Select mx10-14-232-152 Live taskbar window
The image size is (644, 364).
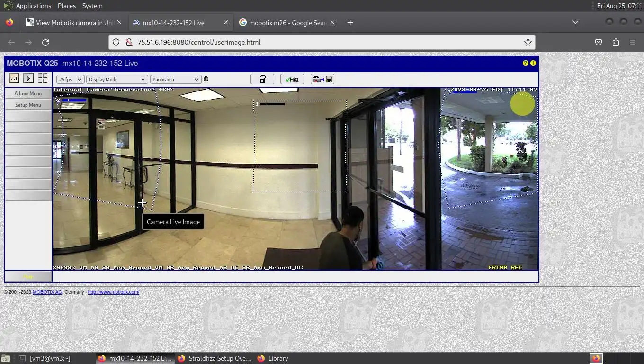pos(135,358)
